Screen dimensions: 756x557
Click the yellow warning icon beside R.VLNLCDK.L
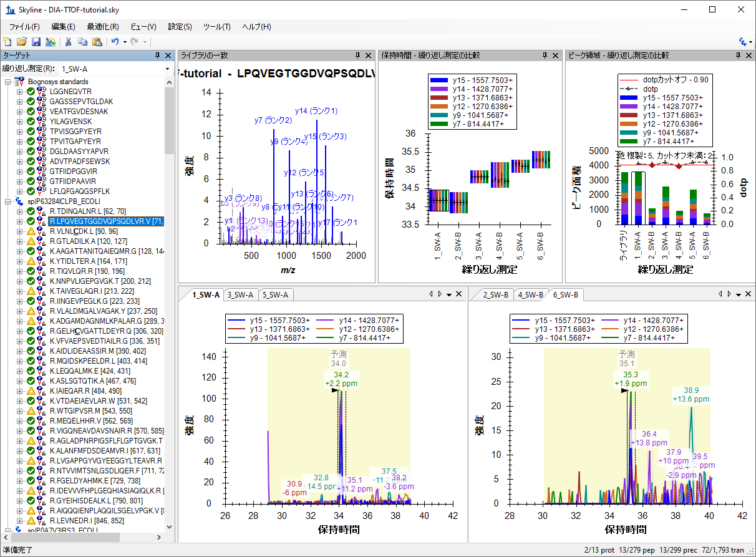point(31,231)
